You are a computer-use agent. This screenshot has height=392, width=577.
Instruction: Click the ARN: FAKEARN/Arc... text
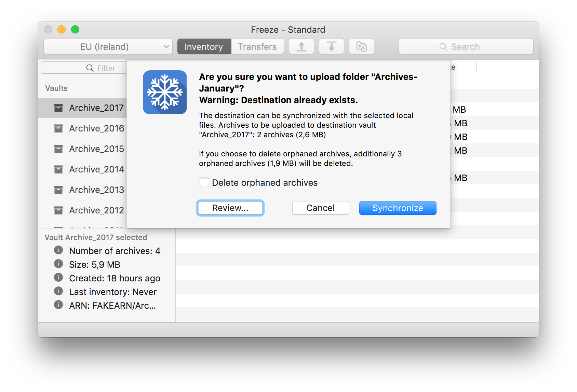coord(112,306)
